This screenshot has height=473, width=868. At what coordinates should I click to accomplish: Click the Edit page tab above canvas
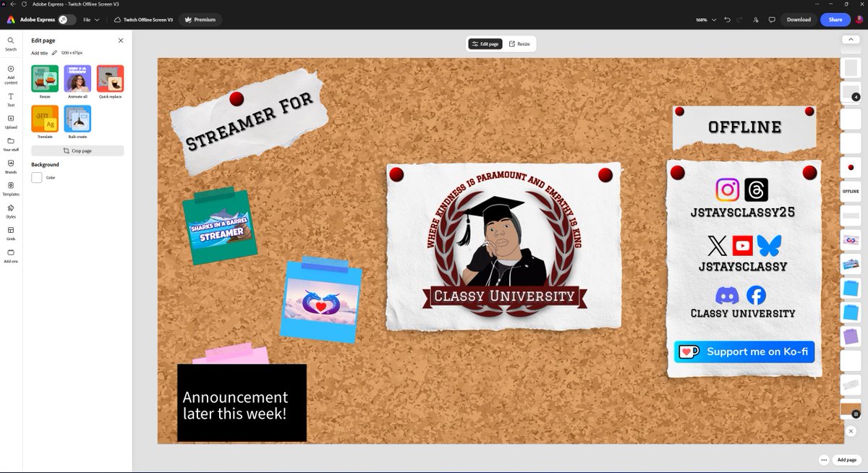tap(485, 44)
